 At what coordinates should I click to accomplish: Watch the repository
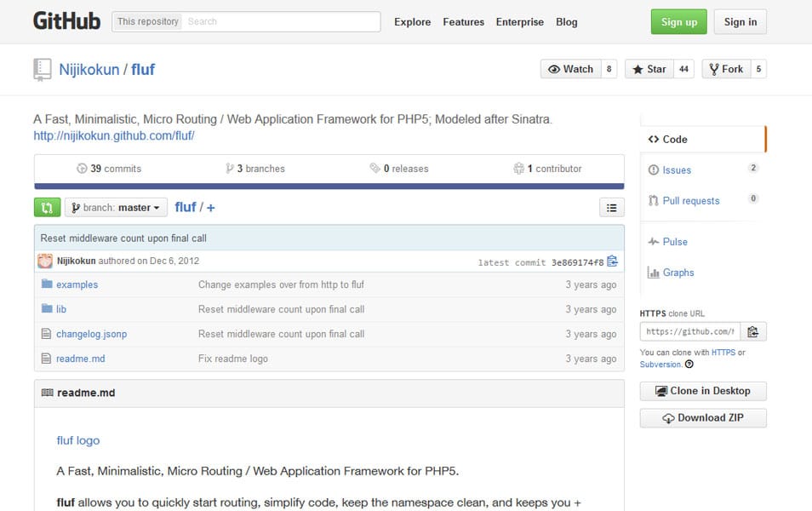pyautogui.click(x=570, y=69)
